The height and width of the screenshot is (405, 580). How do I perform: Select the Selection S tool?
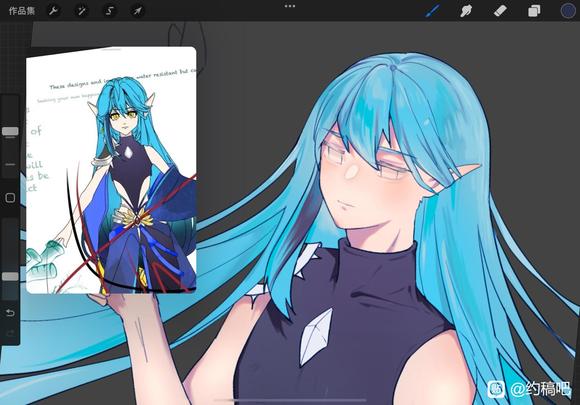(109, 11)
